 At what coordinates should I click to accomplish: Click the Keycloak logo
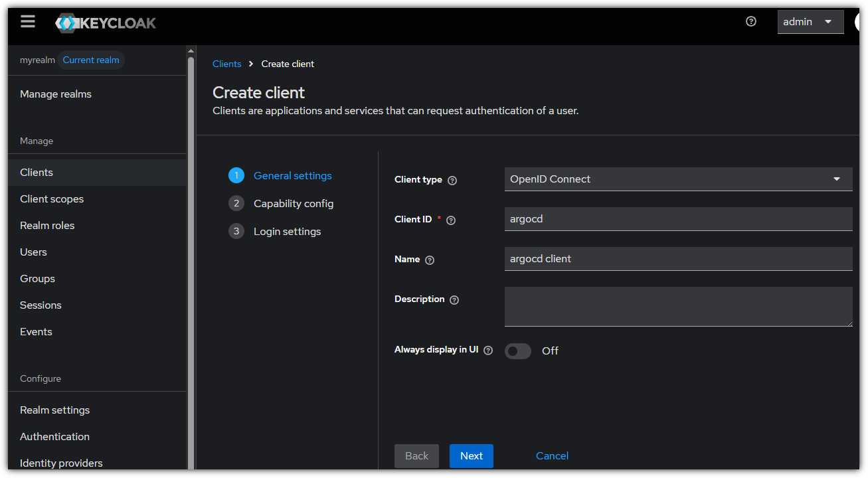coord(106,23)
